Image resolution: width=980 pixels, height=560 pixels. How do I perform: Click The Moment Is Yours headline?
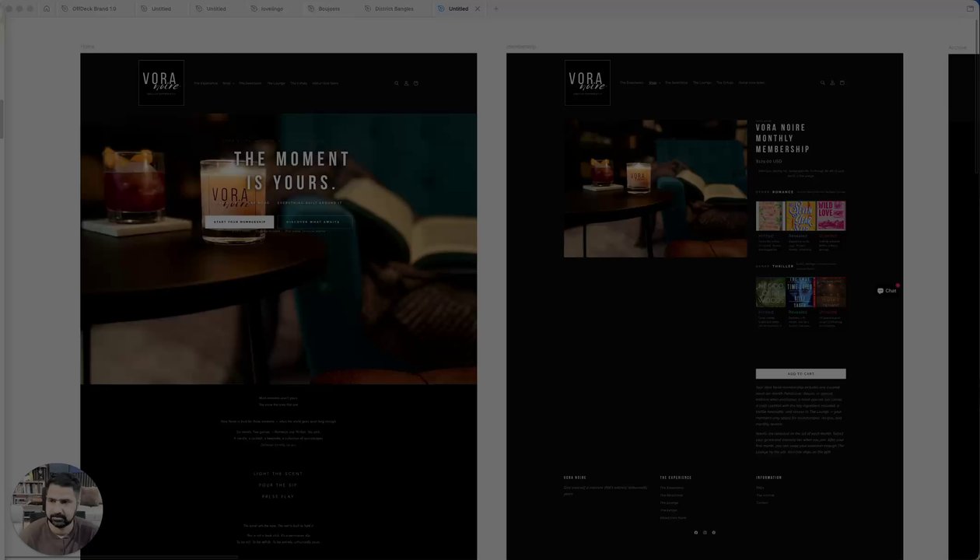[292, 171]
